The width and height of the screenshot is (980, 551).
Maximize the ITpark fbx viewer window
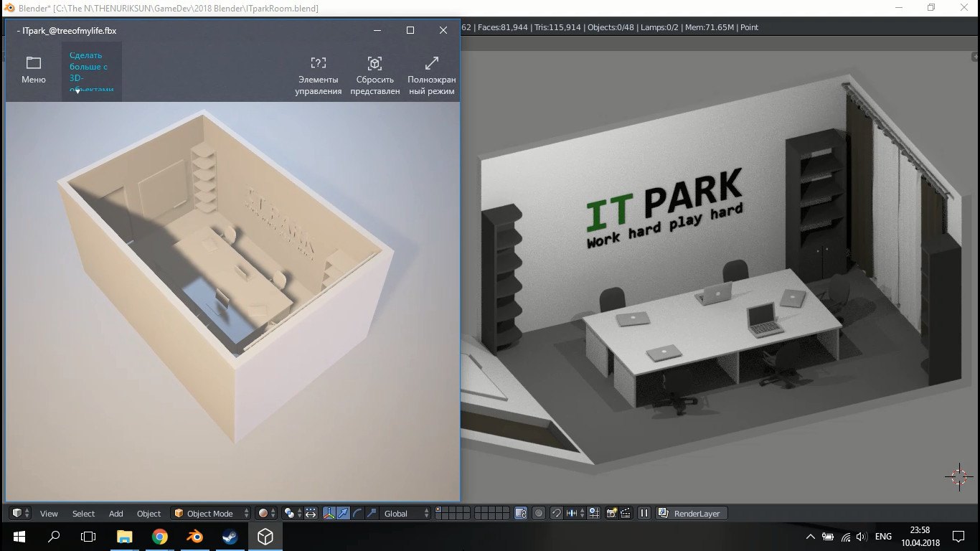click(410, 30)
